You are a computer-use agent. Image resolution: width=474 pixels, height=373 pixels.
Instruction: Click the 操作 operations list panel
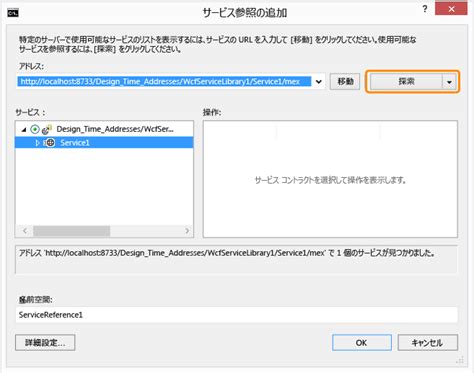click(x=330, y=179)
